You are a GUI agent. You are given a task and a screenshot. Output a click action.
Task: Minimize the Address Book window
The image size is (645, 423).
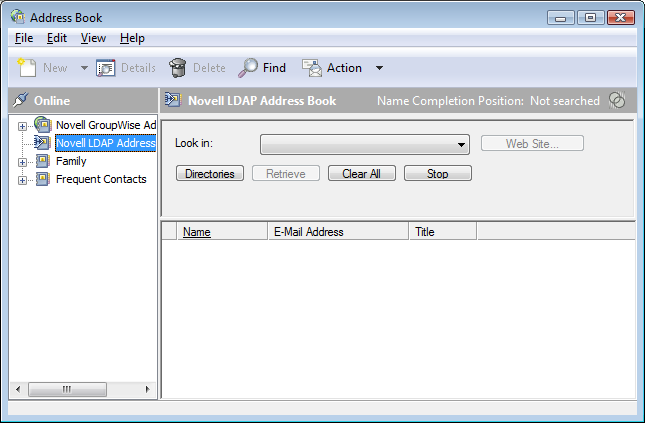561,18
